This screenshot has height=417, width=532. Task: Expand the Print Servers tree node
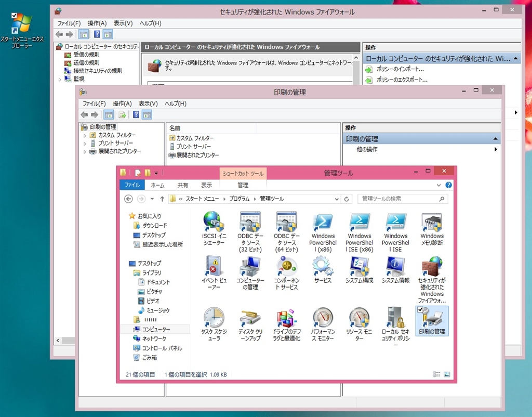[x=85, y=144]
